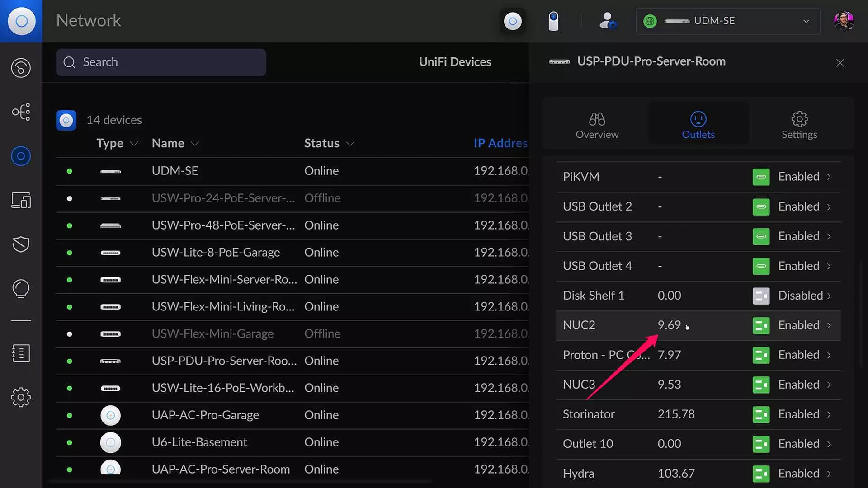Image resolution: width=868 pixels, height=488 pixels.
Task: Expand the Storinator outlet details chevron
Action: [829, 414]
